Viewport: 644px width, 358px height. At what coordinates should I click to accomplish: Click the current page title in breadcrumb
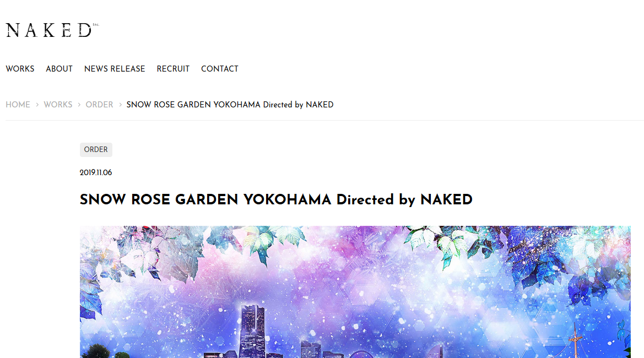pos(230,105)
